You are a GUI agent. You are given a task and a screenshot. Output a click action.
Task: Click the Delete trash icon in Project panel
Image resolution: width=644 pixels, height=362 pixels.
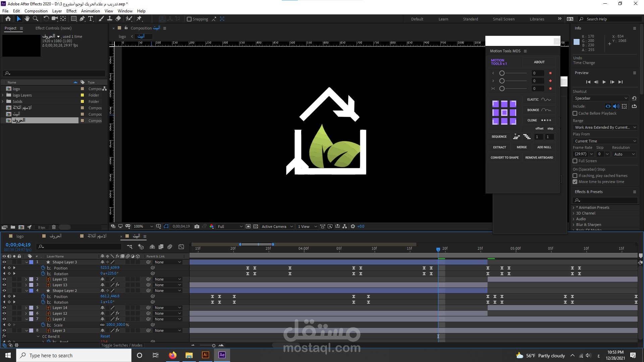coord(54,227)
